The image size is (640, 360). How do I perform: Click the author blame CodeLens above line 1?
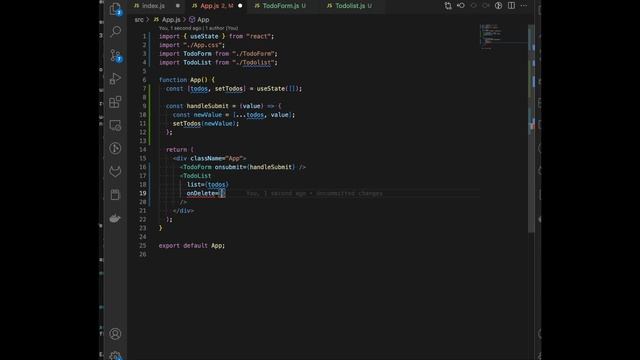[198, 28]
